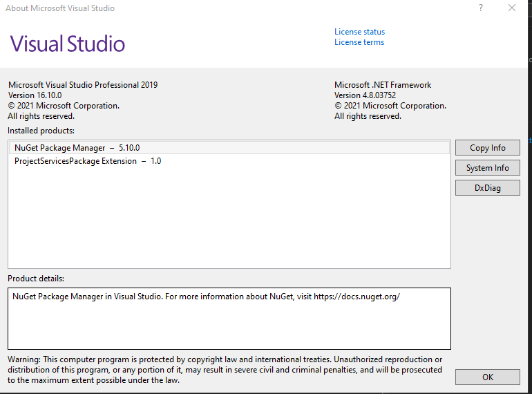Image resolution: width=532 pixels, height=394 pixels.
Task: Click the help question mark icon
Action: click(x=481, y=8)
